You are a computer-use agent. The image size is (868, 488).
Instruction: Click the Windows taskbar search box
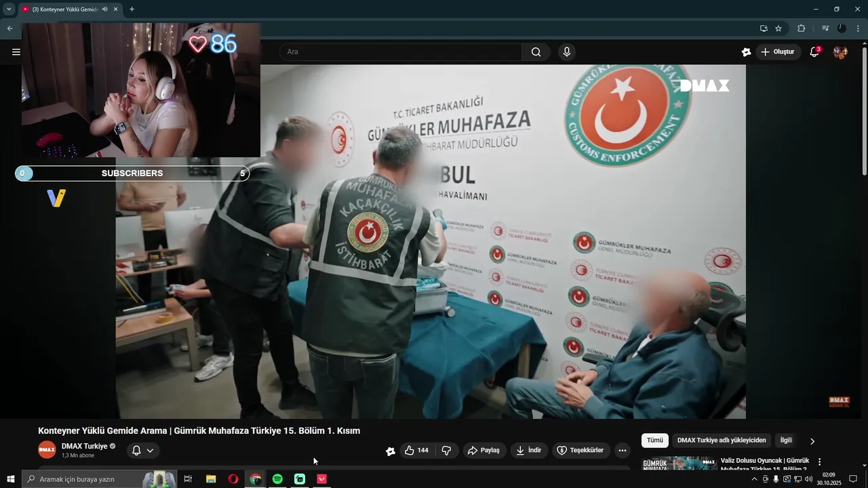(99, 479)
